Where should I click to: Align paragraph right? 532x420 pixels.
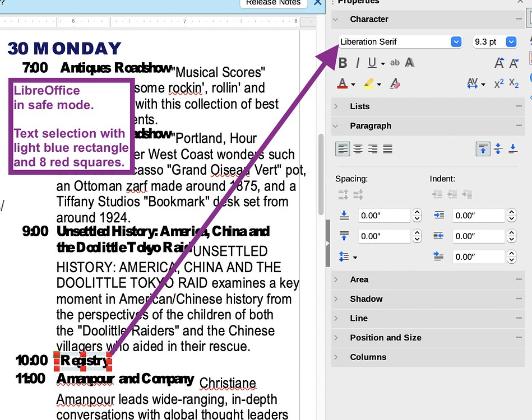[x=373, y=149]
